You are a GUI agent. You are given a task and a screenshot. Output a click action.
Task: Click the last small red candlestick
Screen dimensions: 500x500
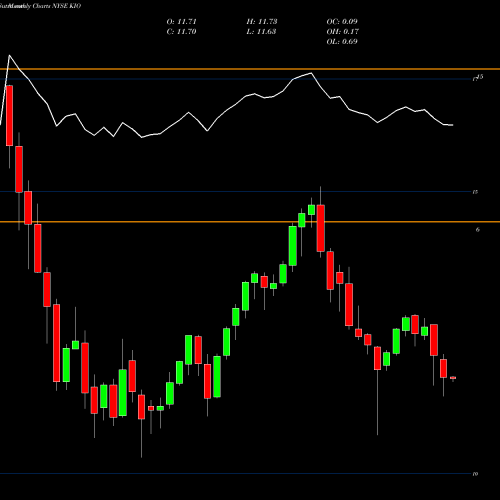453,378
